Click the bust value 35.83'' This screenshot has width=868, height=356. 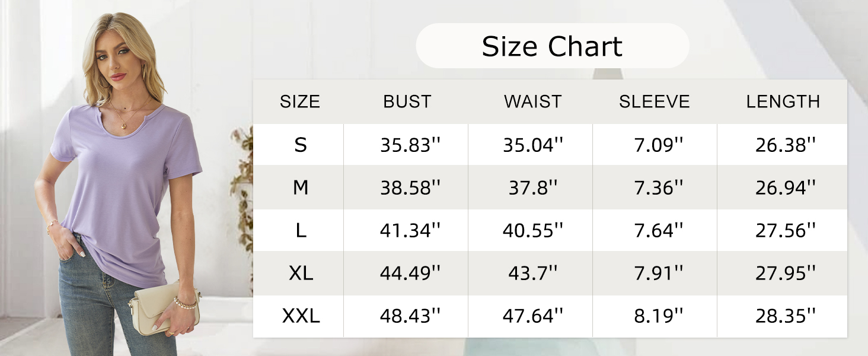pos(410,145)
